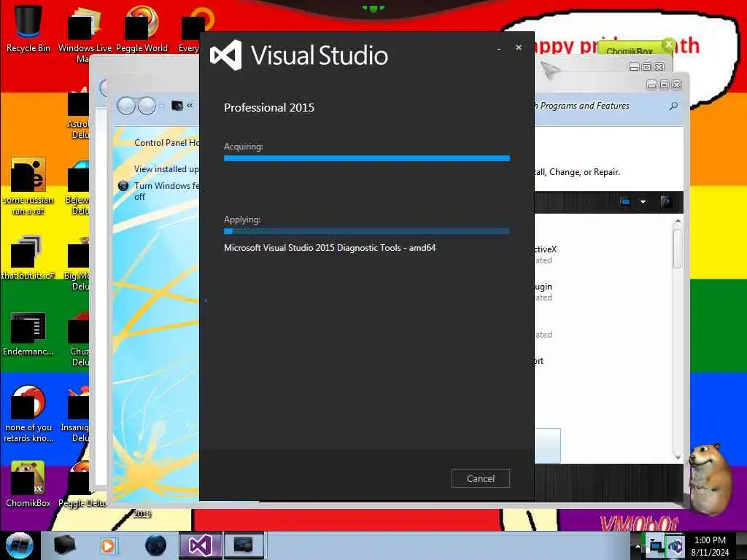Screen dimensions: 747x560
Task: Click the Acquiring progress bar
Action: click(367, 158)
